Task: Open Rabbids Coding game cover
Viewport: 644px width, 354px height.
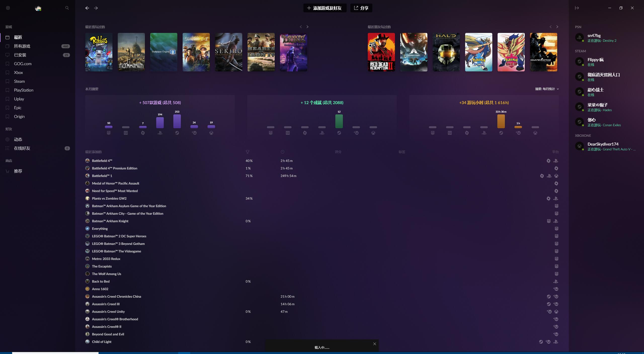Action: pos(99,52)
